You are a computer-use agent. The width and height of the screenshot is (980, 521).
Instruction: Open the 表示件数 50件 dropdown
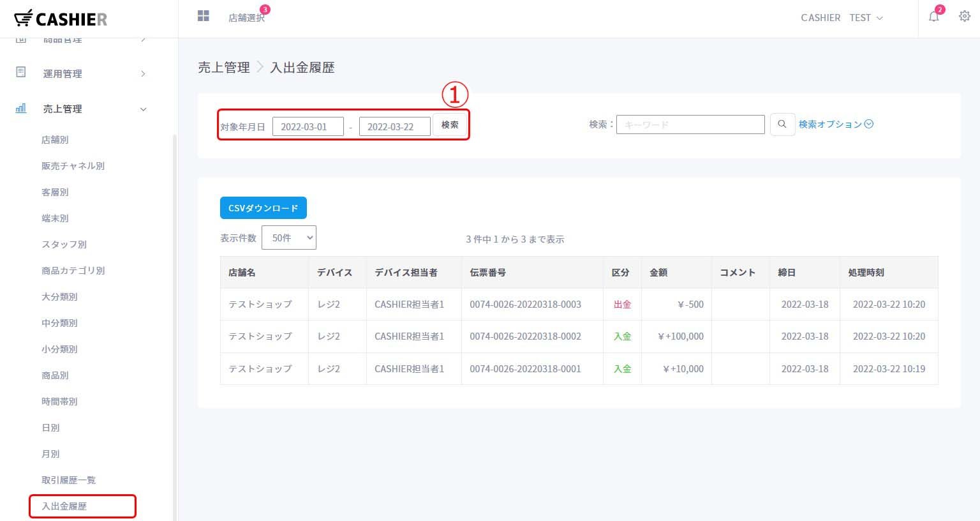[x=289, y=238]
